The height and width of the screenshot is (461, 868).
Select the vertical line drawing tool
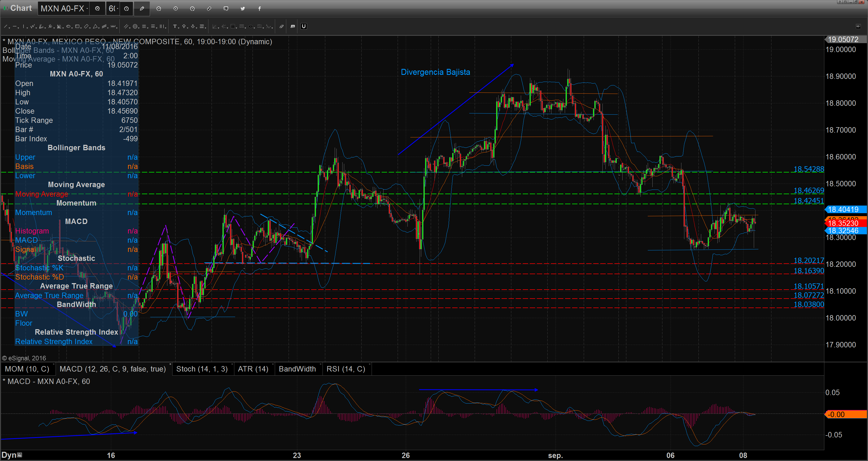[x=24, y=26]
